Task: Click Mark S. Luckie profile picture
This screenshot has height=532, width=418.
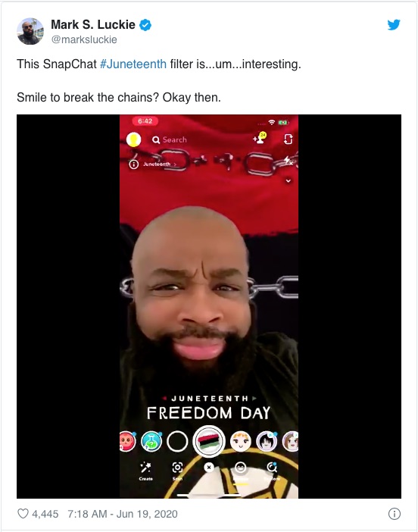Action: [30, 31]
